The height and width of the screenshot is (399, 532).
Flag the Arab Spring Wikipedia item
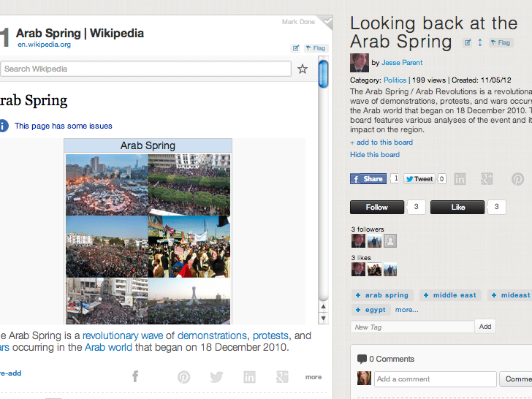316,48
